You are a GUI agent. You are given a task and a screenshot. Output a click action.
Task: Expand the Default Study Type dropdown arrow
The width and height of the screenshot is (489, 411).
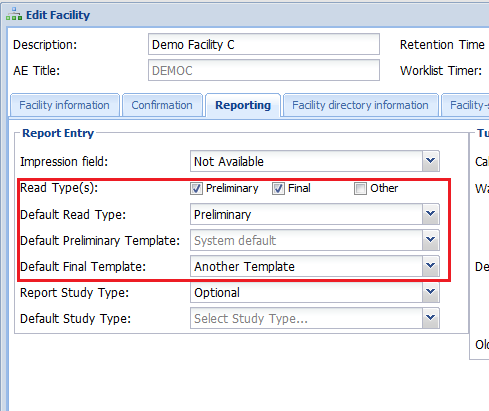[431, 318]
